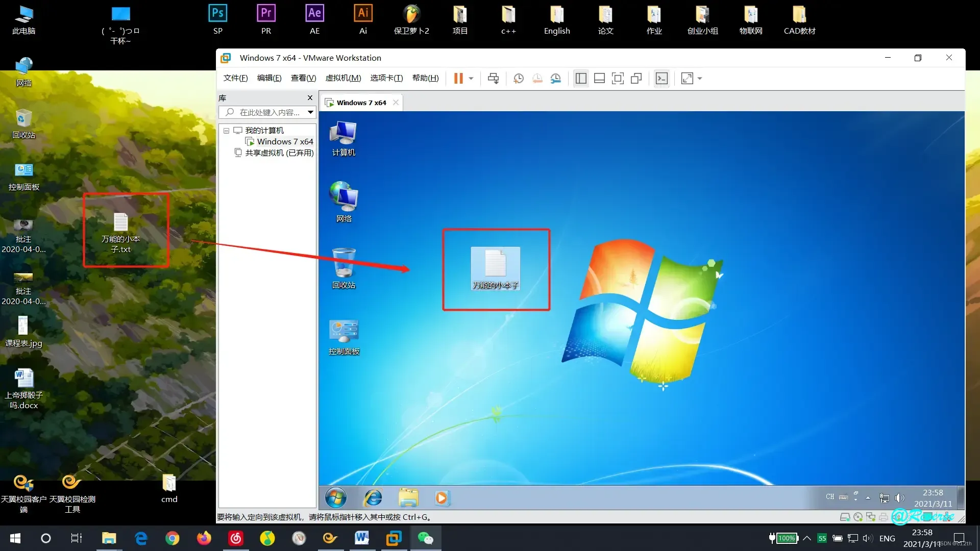The image size is (980, 551).
Task: Select the SP Photoshop host shortcut
Action: [218, 19]
